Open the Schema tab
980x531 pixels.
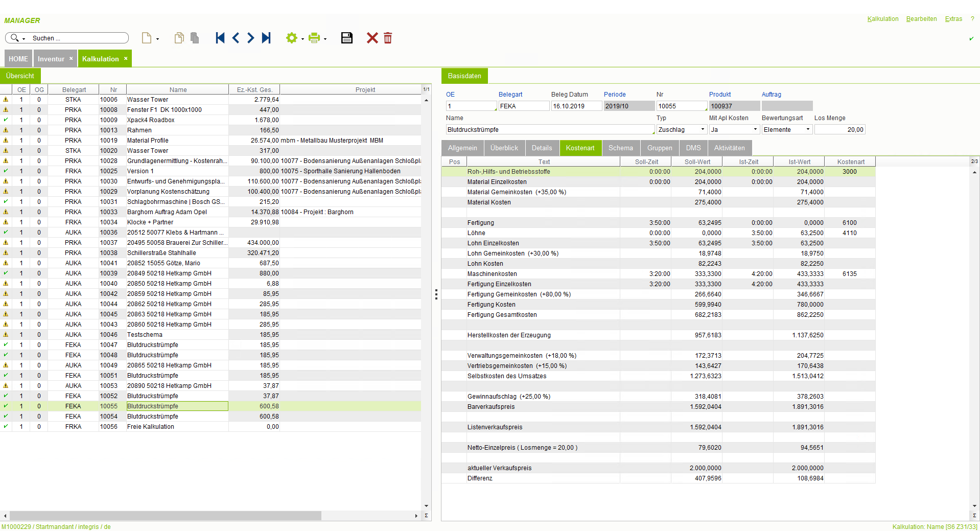point(621,148)
